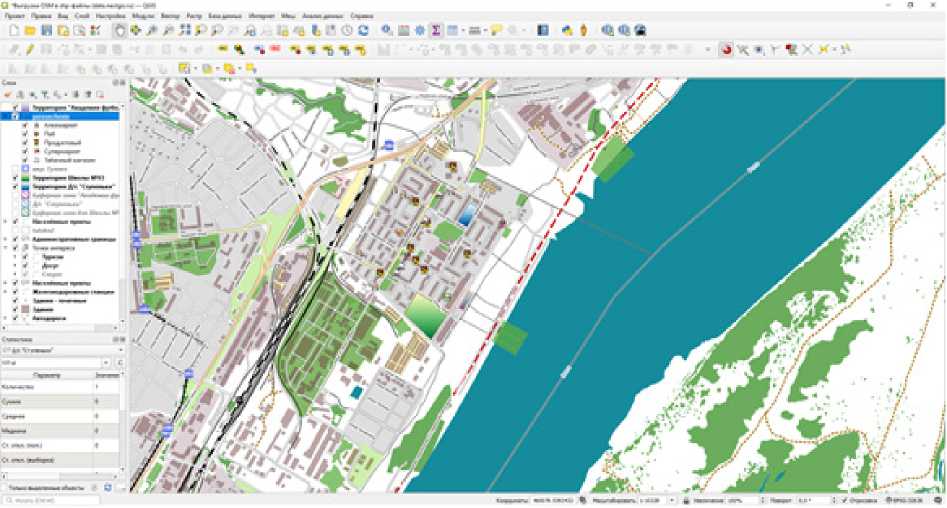Collapse the Точки интереса layer group
This screenshot has height=508, width=947.
(x=6, y=247)
